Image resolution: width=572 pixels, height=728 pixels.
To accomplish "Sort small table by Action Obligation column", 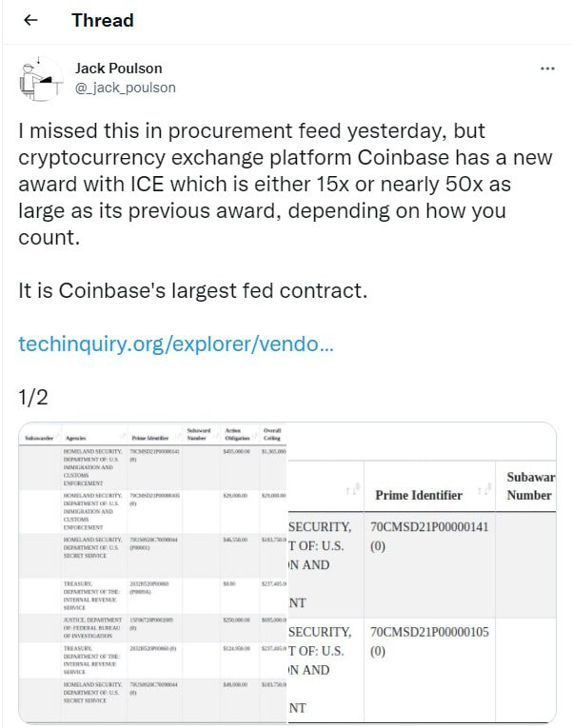I will pos(237,434).
